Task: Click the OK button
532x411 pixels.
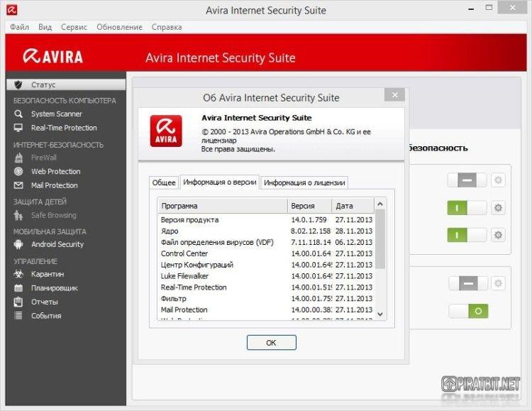Action: (x=272, y=342)
